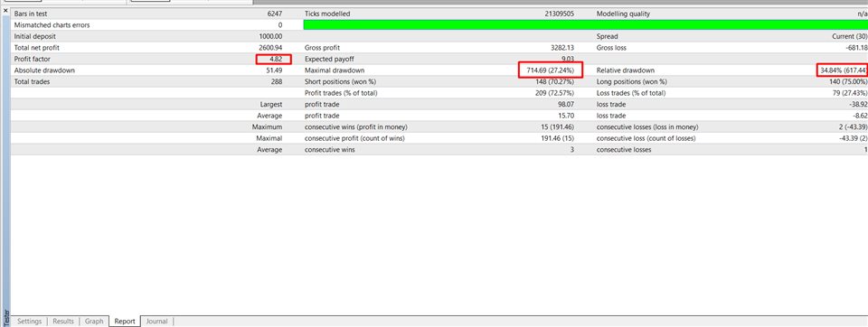Select the 'Initial deposit' label
868x327 pixels.
click(35, 36)
